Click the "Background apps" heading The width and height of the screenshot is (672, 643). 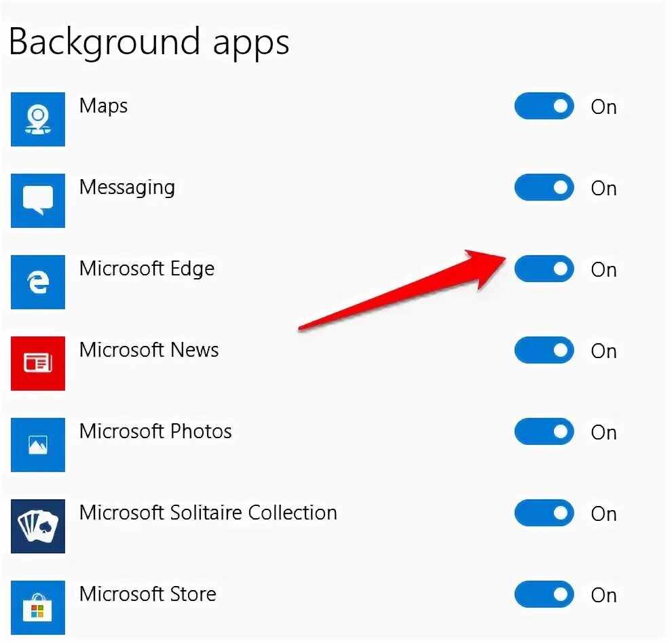(149, 44)
